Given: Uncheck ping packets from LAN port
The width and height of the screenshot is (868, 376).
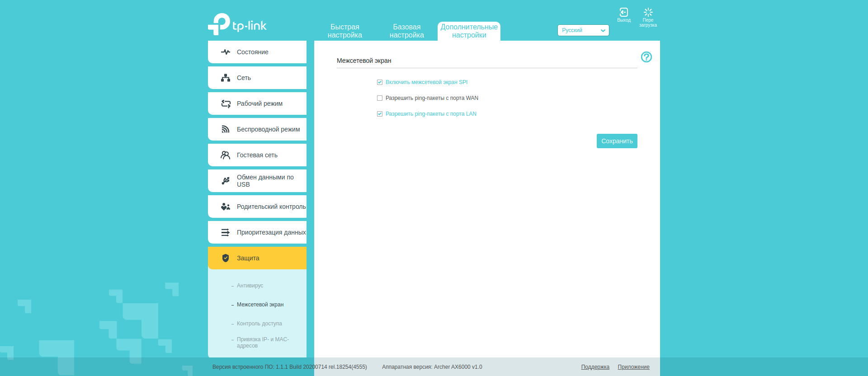Looking at the screenshot, I should coord(380,114).
